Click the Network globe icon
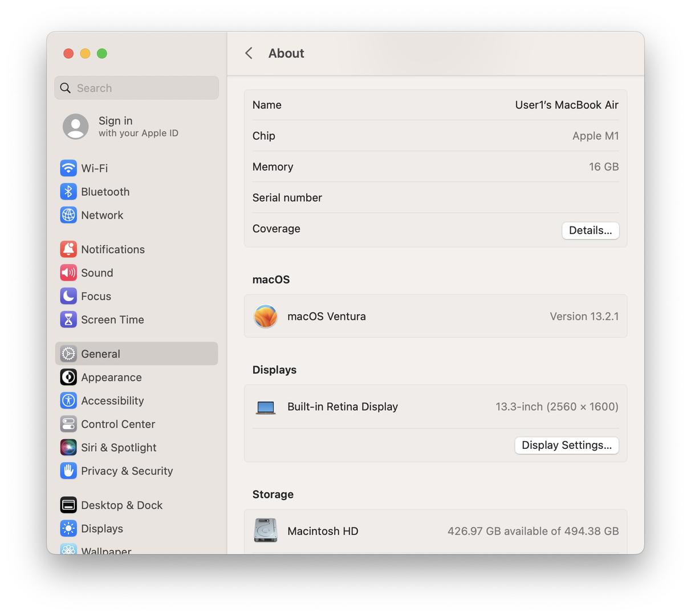Viewport: 691px width, 616px height. [68, 215]
